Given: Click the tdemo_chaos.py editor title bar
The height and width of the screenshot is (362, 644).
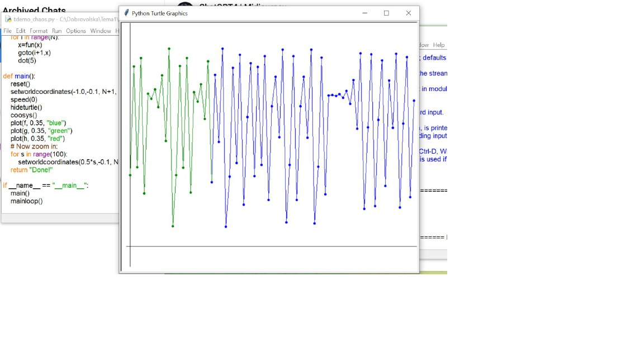Looking at the screenshot, I should [x=61, y=19].
